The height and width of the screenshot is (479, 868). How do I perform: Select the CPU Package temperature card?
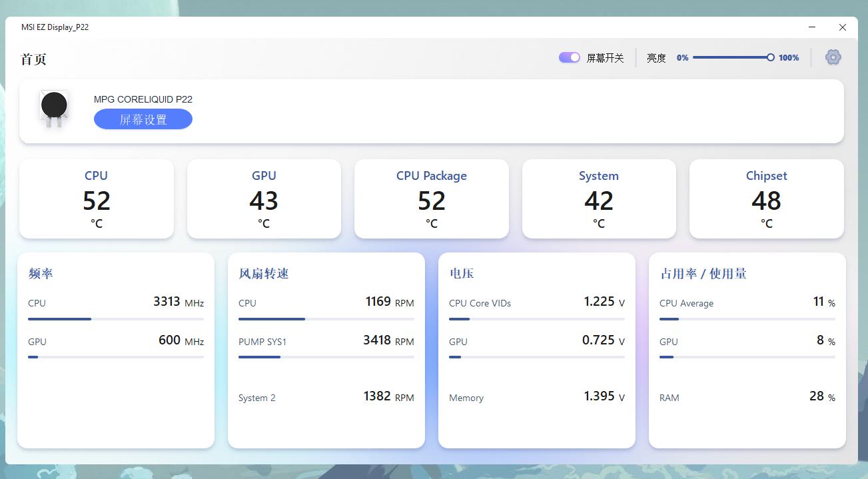[432, 199]
